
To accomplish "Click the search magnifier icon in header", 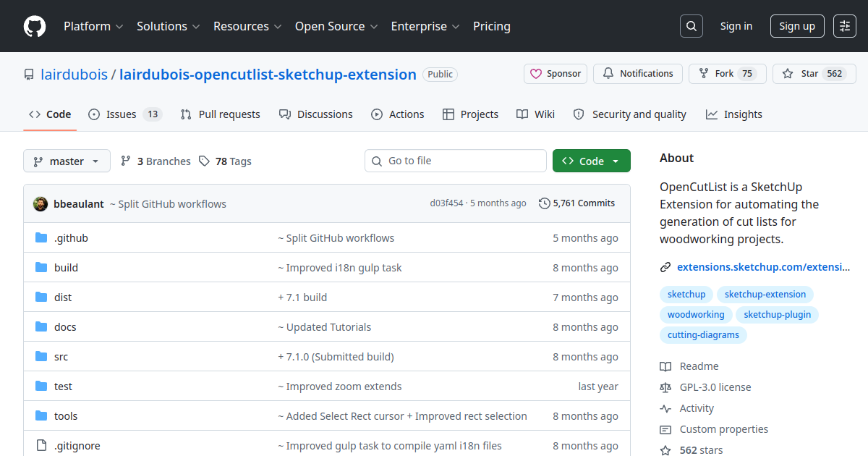I will [692, 26].
